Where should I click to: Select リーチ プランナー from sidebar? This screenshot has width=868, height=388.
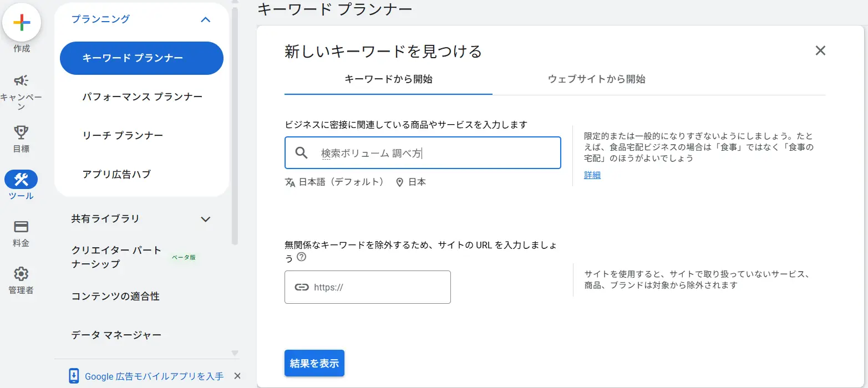tap(122, 135)
